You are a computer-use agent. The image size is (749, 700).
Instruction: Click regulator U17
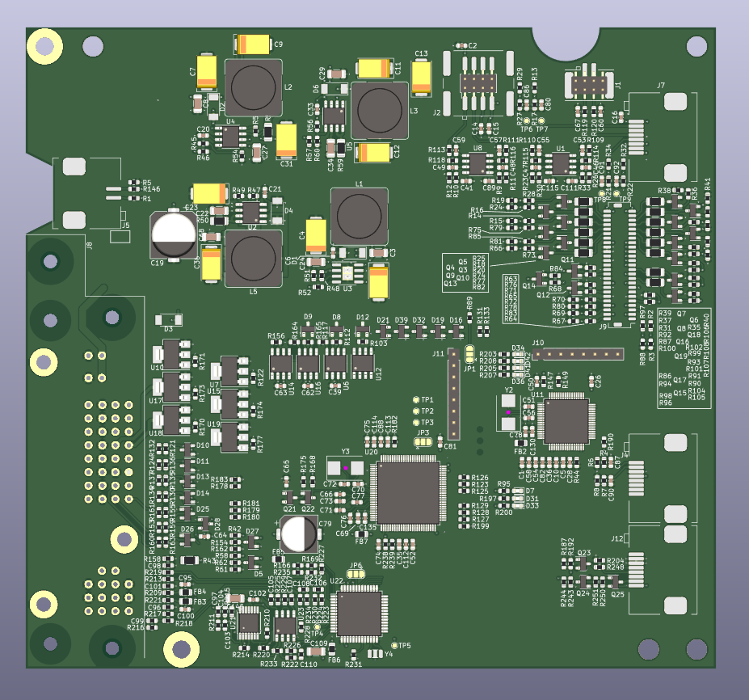tap(171, 387)
